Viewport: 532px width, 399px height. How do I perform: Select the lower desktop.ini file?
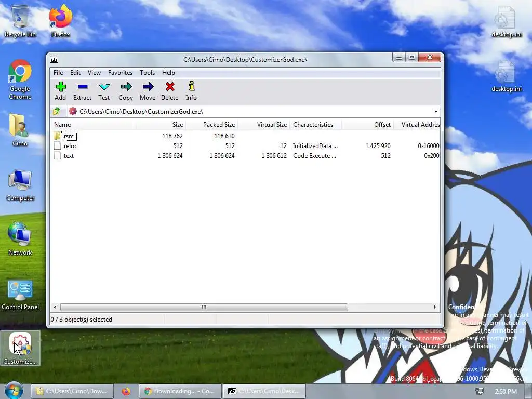506,76
